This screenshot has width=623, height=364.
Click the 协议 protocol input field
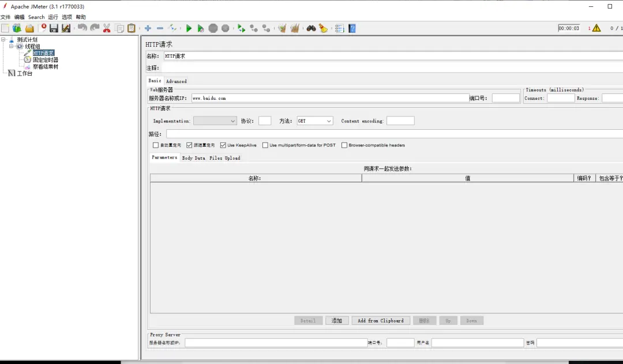265,121
